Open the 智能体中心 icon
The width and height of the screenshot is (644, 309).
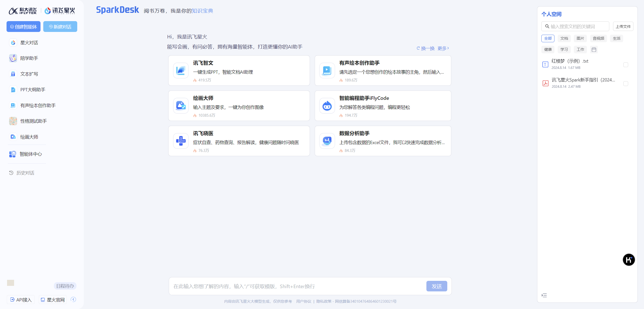click(13, 154)
